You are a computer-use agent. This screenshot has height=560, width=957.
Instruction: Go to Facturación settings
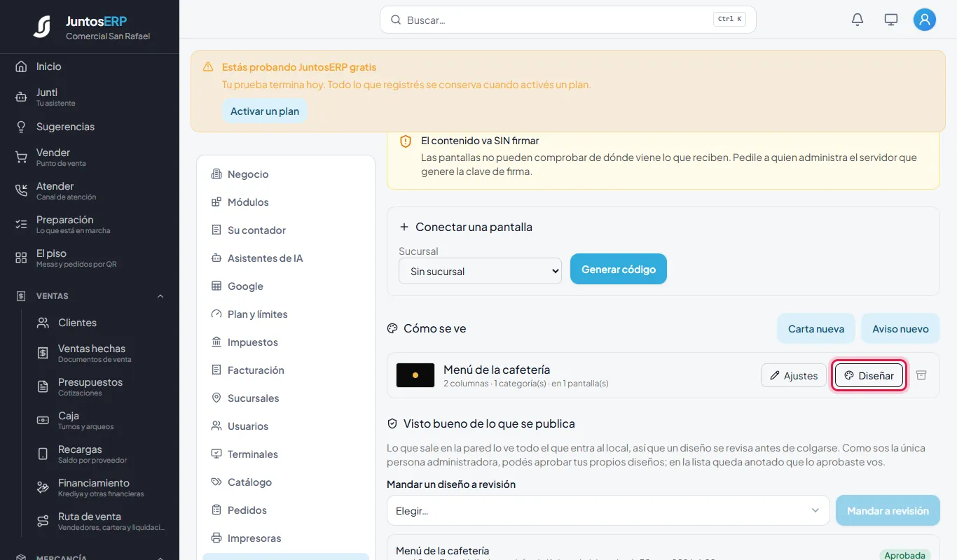click(286, 370)
